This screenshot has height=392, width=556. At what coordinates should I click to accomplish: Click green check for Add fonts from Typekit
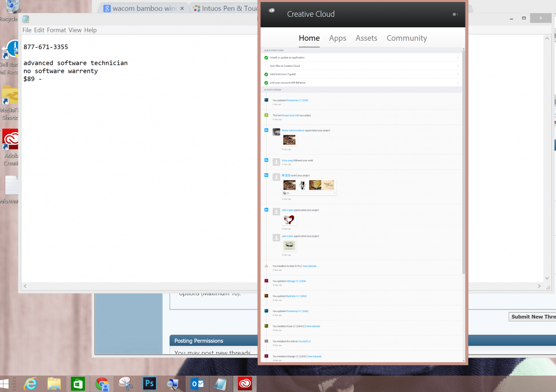coord(266,74)
